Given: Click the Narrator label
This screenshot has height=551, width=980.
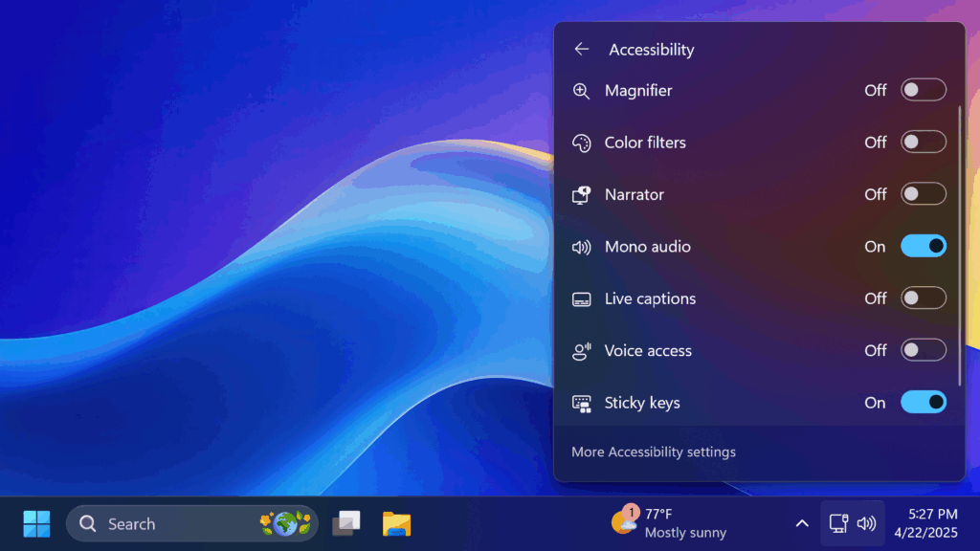Looking at the screenshot, I should coord(634,194).
